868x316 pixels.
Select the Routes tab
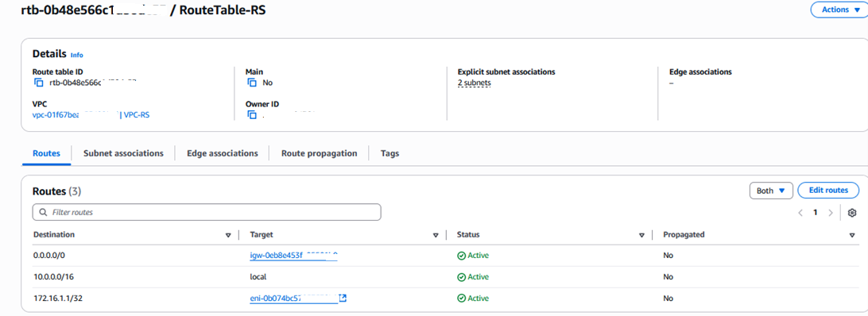pos(46,153)
